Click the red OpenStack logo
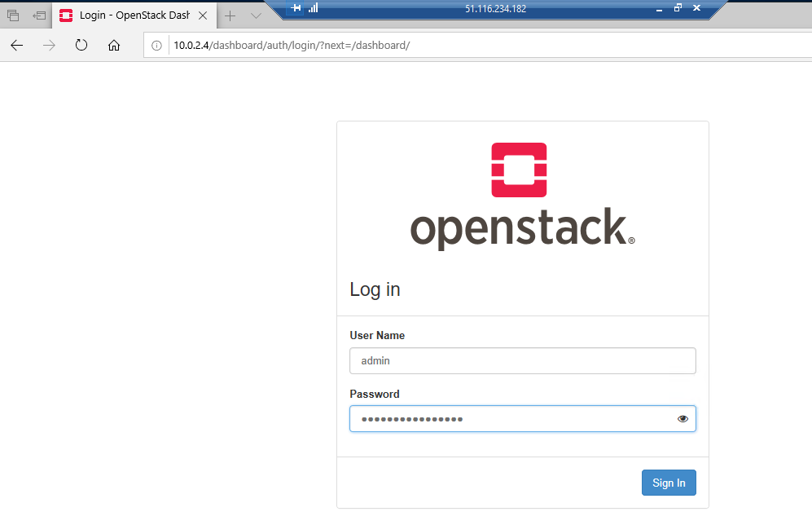 tap(519, 170)
